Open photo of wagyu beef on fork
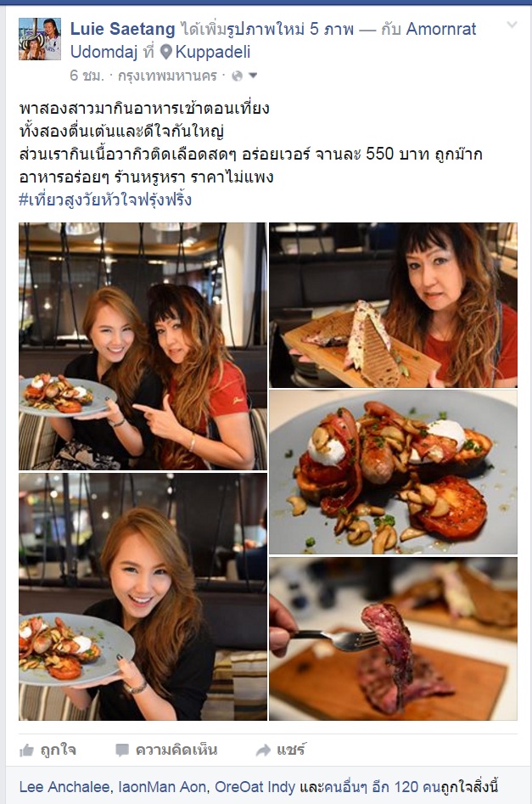This screenshot has height=804, width=532. 393,639
